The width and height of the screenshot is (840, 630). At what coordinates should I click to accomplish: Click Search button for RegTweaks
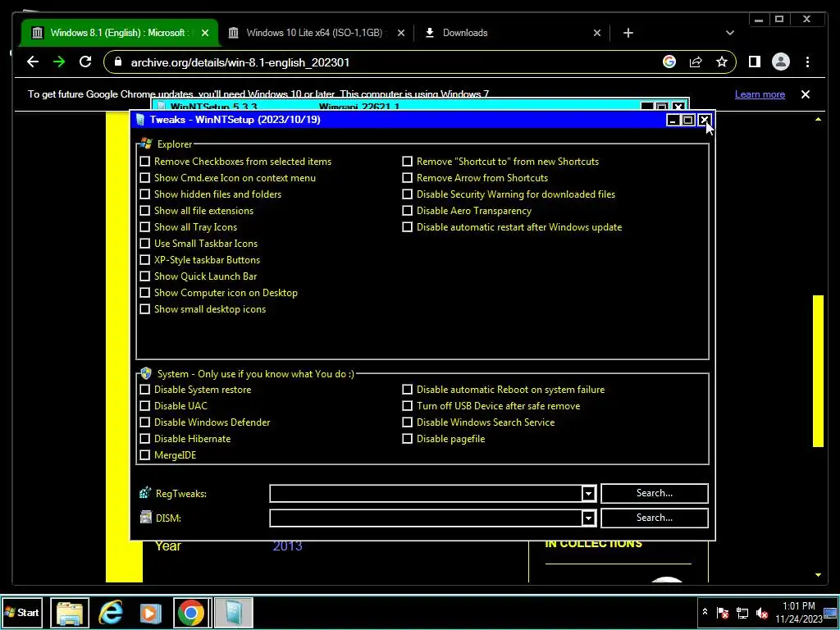tap(654, 493)
